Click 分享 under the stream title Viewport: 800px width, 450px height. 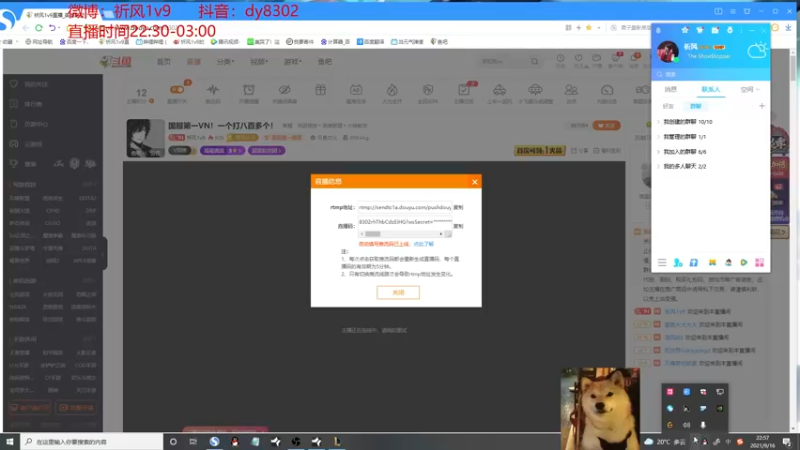coord(580,151)
